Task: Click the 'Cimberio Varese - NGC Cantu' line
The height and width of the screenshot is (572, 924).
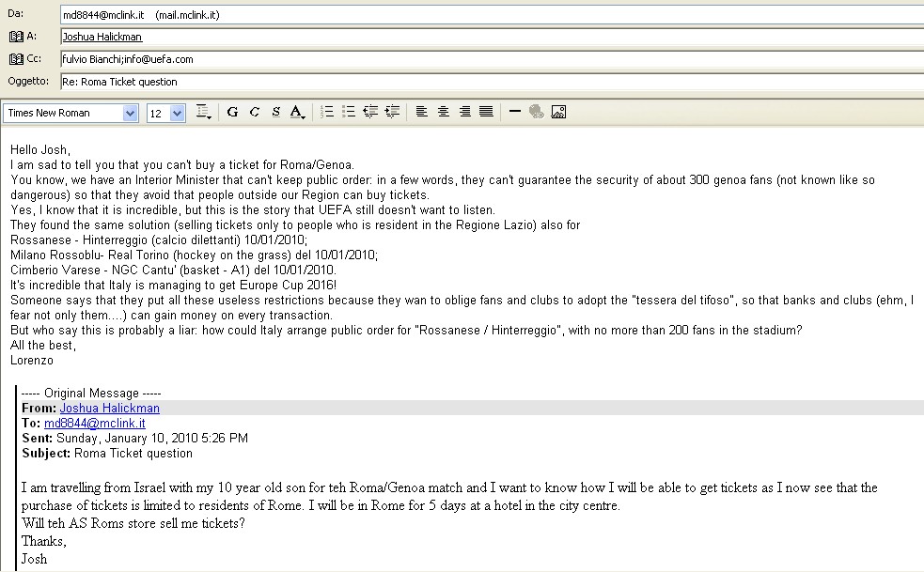Action: 173,270
